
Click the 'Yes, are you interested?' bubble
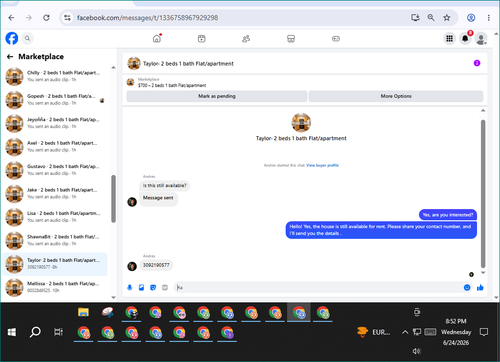point(448,215)
